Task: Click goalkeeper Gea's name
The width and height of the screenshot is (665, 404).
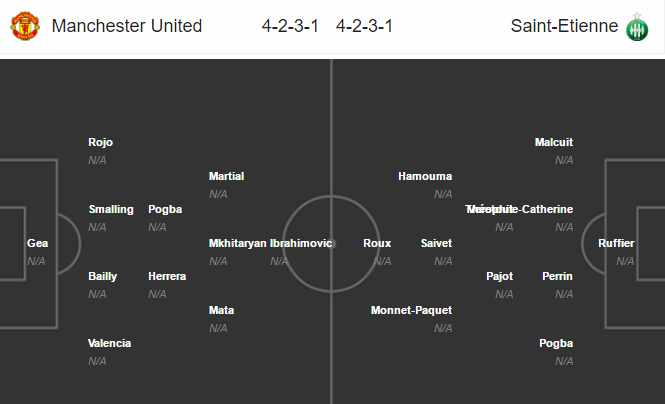Action: [x=37, y=243]
